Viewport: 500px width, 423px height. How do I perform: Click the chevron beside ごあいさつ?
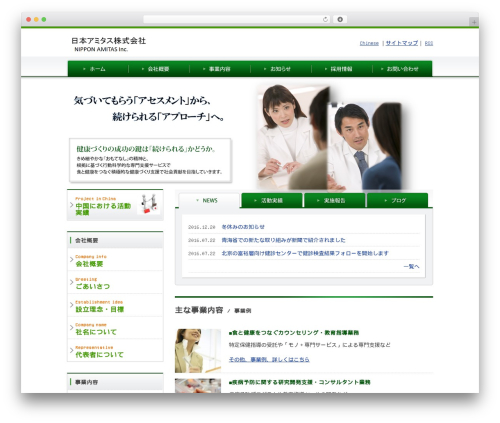tap(71, 282)
